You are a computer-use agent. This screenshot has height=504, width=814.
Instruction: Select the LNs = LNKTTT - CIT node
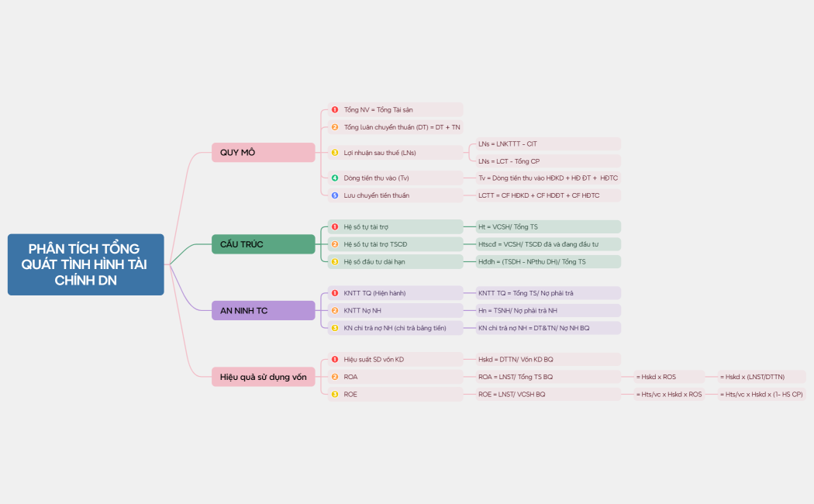pyautogui.click(x=547, y=144)
